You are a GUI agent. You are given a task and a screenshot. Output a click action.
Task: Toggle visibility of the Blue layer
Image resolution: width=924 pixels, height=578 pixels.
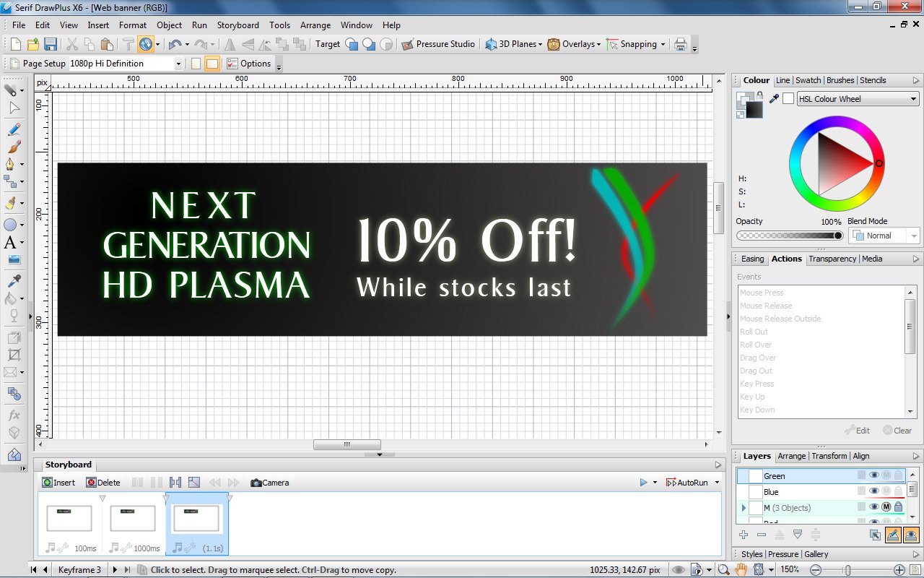(874, 491)
